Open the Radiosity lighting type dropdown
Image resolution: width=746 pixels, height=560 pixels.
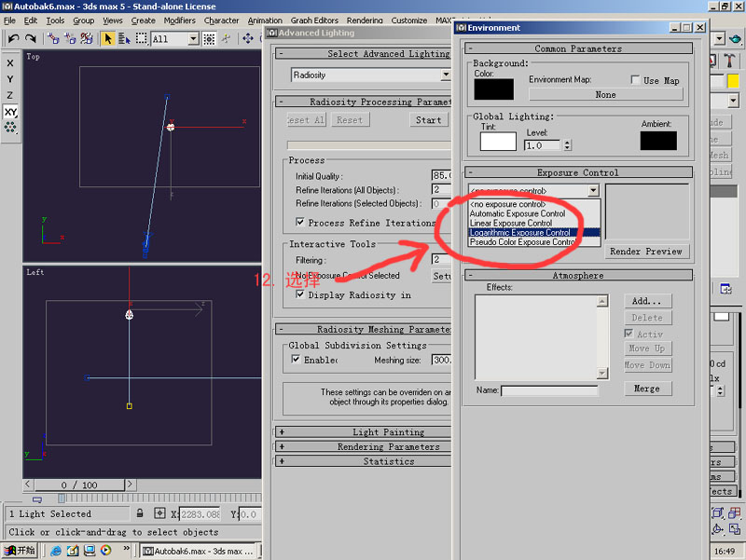point(446,75)
